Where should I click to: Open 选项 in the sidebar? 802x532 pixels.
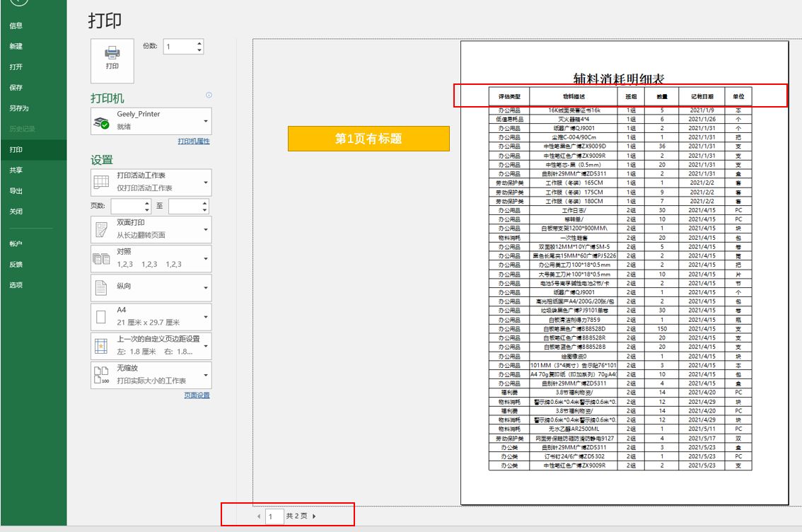coord(16,285)
